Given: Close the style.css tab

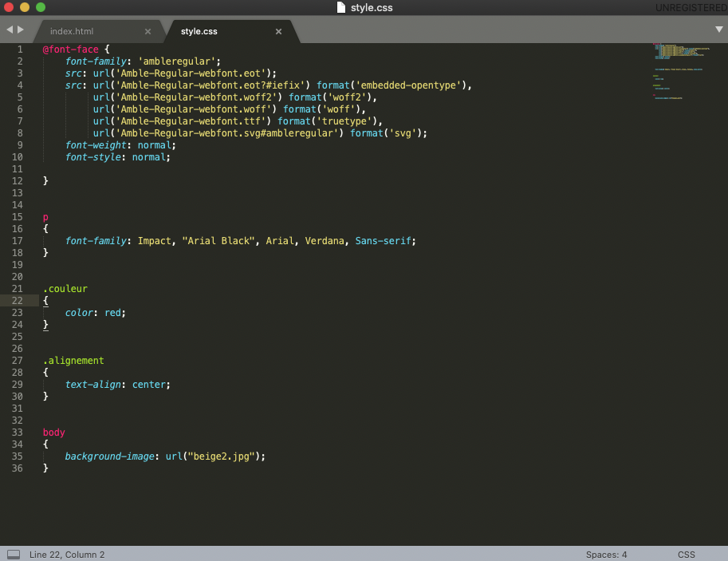Looking at the screenshot, I should click(278, 32).
